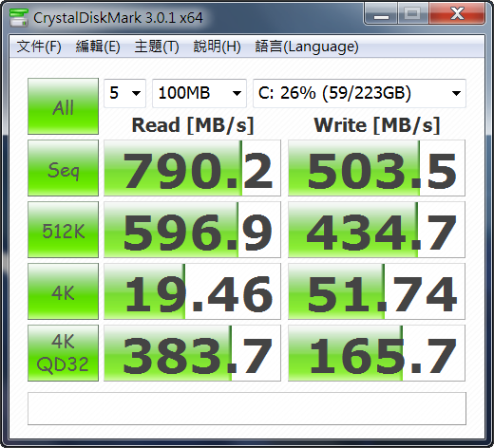Select the 4K QD32 read result 383.7
This screenshot has height=448, width=494.
[192, 353]
